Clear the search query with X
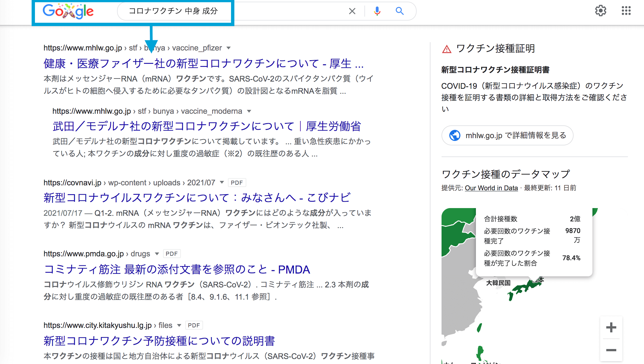 (x=352, y=11)
